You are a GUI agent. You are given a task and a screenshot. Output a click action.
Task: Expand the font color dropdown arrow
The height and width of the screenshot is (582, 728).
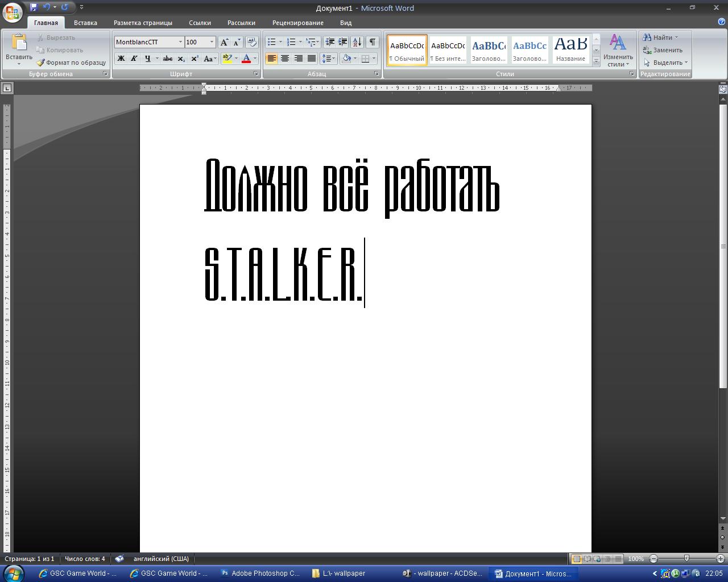click(x=255, y=59)
